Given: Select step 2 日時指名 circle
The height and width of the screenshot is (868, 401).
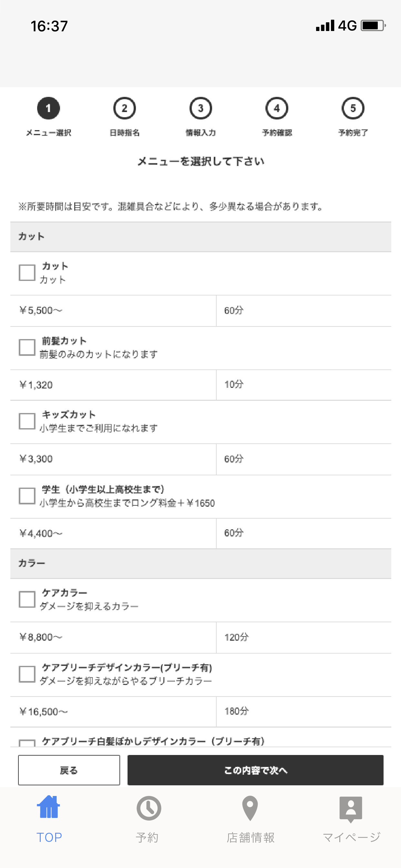Looking at the screenshot, I should [x=124, y=108].
